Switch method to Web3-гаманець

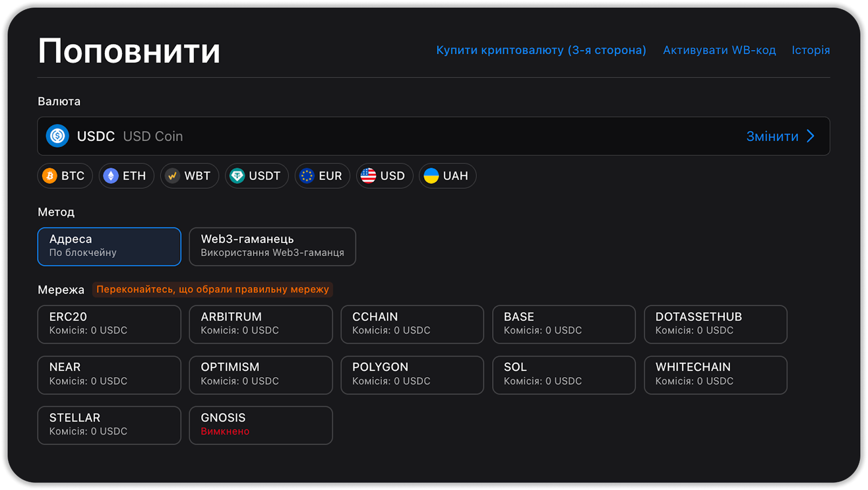coord(272,246)
